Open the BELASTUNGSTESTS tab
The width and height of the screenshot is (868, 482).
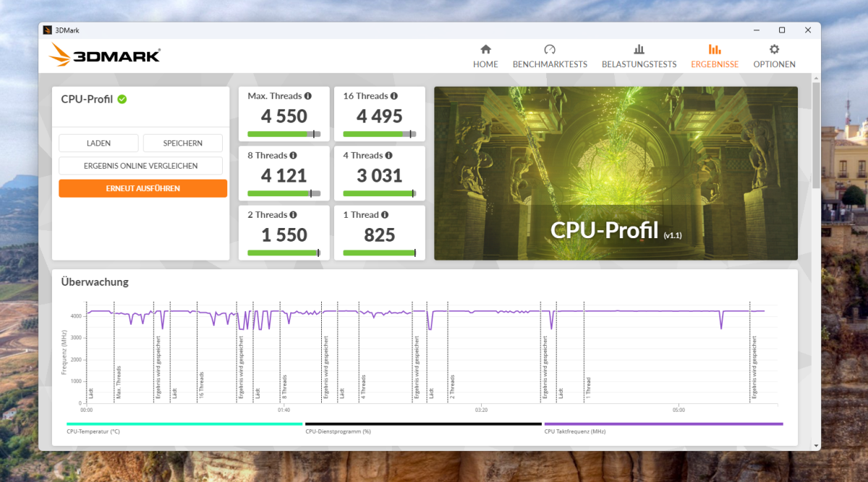pos(639,56)
